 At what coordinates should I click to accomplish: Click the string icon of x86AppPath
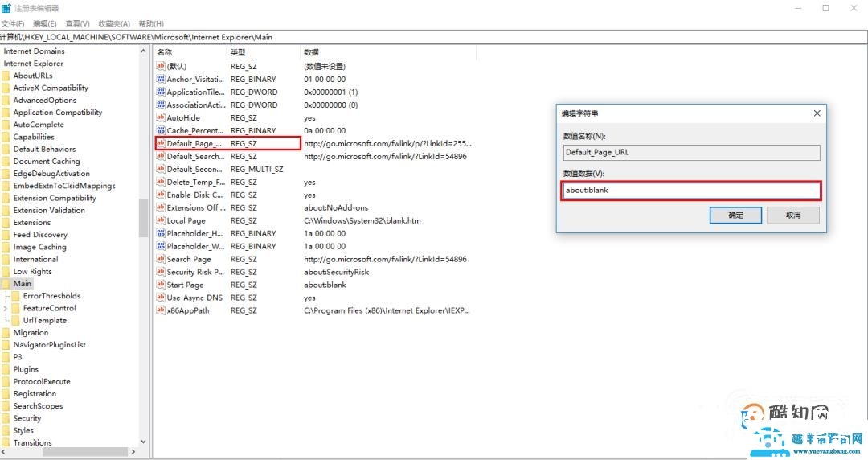(161, 310)
